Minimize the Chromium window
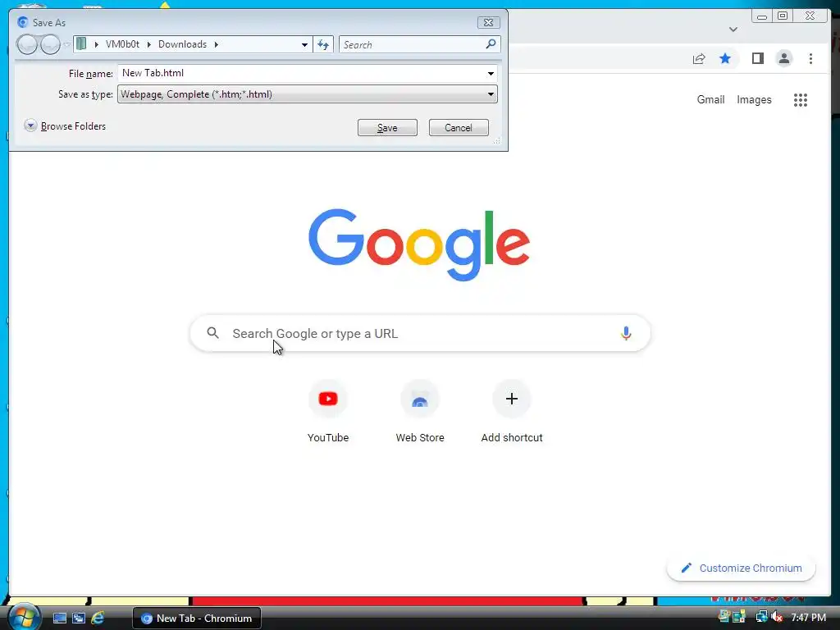The height and width of the screenshot is (630, 840). tap(762, 16)
